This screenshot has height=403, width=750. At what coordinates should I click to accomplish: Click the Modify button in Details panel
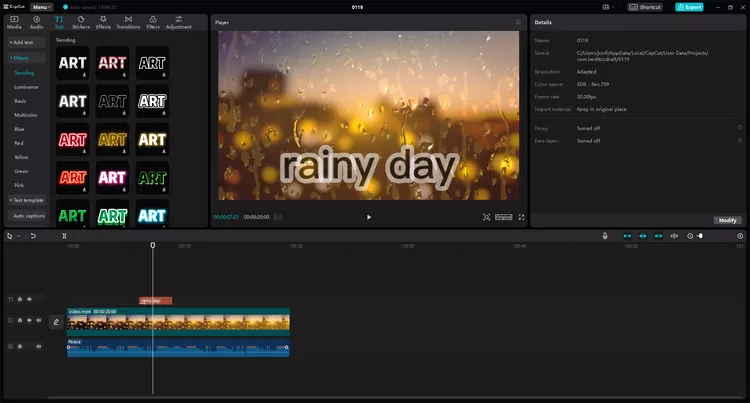pyautogui.click(x=728, y=220)
